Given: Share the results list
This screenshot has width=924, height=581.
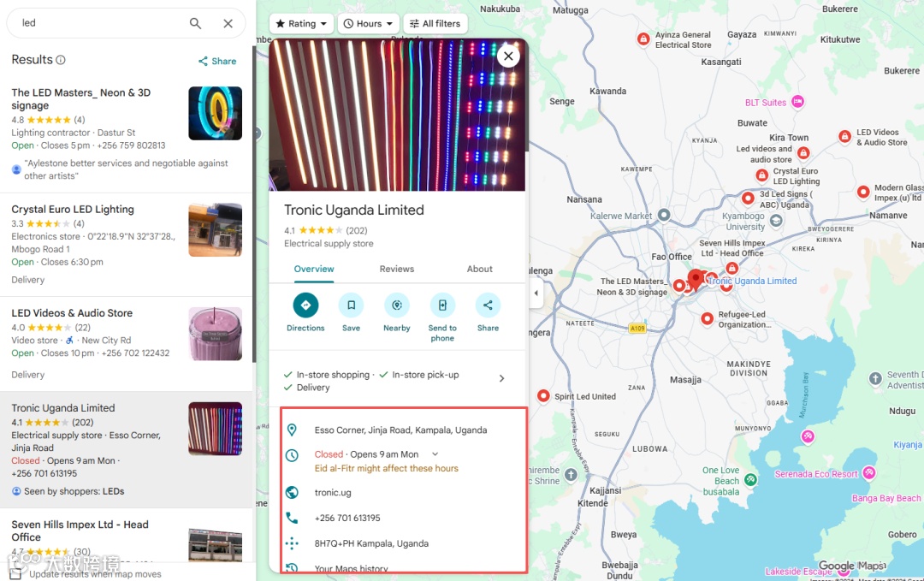Looking at the screenshot, I should pyautogui.click(x=217, y=61).
